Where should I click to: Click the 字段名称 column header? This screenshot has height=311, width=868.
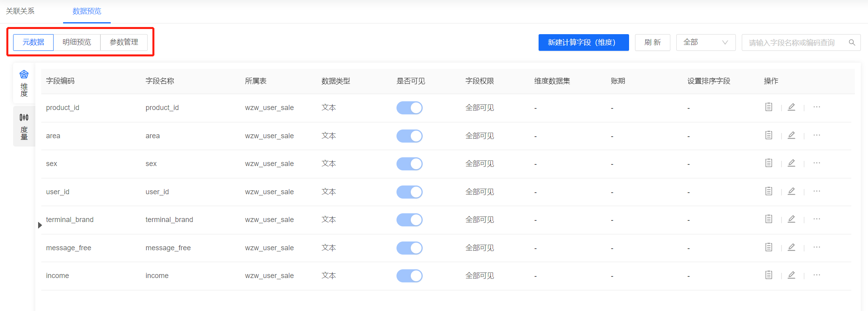(160, 81)
